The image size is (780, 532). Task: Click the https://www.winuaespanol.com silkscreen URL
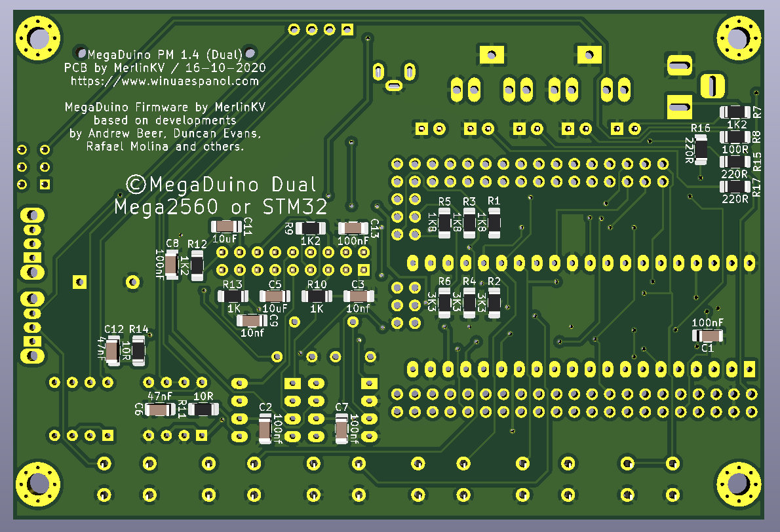(165, 81)
